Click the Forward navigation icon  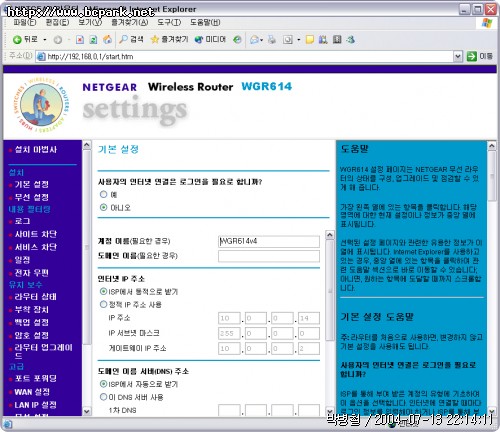pos(58,40)
